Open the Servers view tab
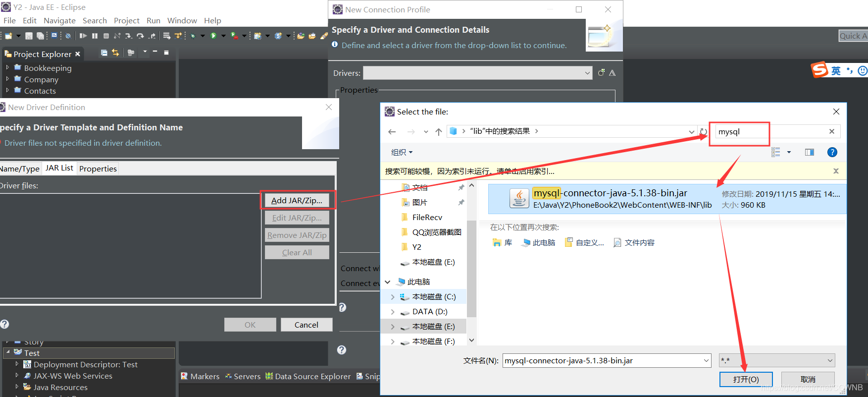The width and height of the screenshot is (868, 397). point(243,376)
